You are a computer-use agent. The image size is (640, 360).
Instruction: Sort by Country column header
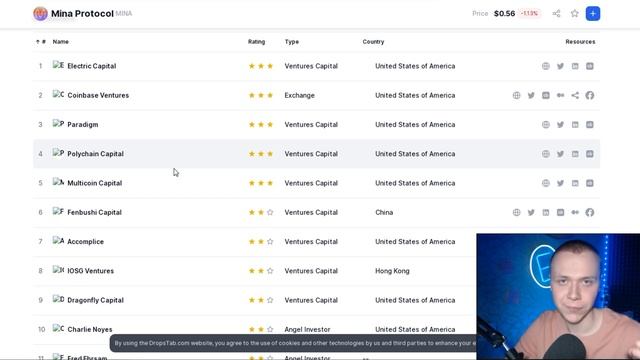tap(373, 42)
